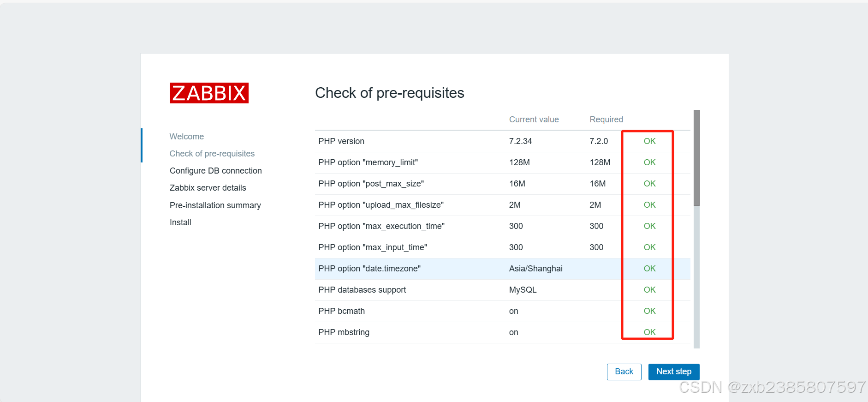868x402 pixels.
Task: Click the Back button
Action: [624, 372]
